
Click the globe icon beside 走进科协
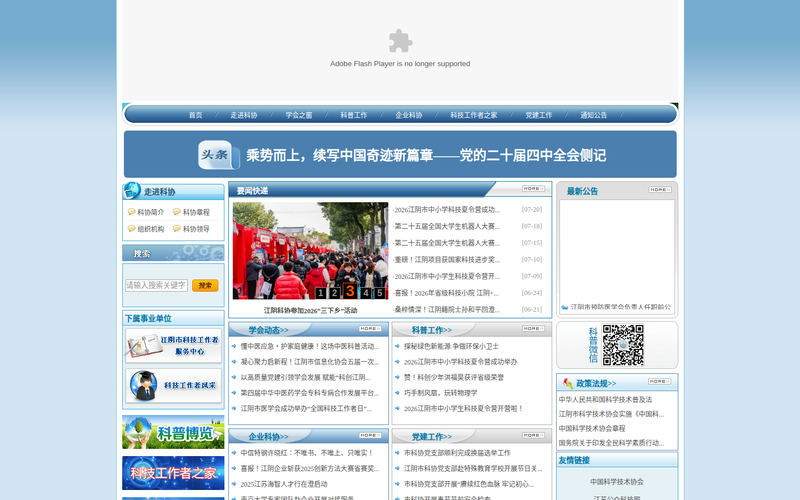coord(132,191)
